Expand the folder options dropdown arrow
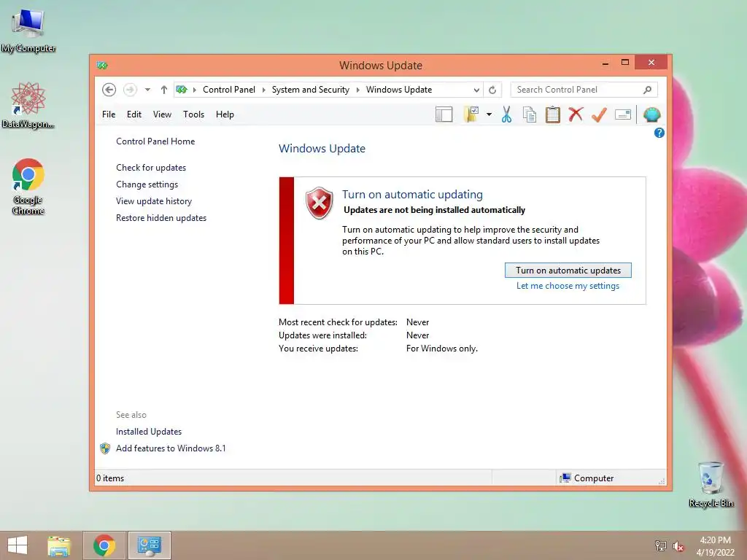This screenshot has height=560, width=747. coord(489,114)
